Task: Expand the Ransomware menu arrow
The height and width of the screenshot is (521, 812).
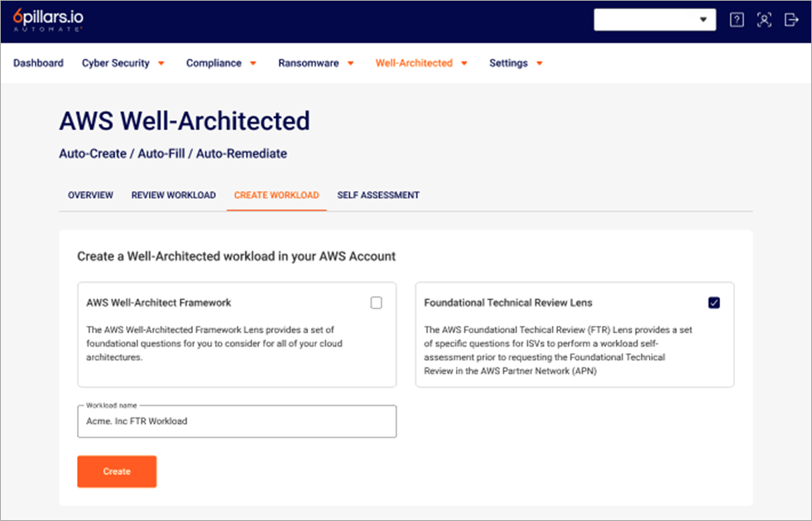Action: point(351,63)
